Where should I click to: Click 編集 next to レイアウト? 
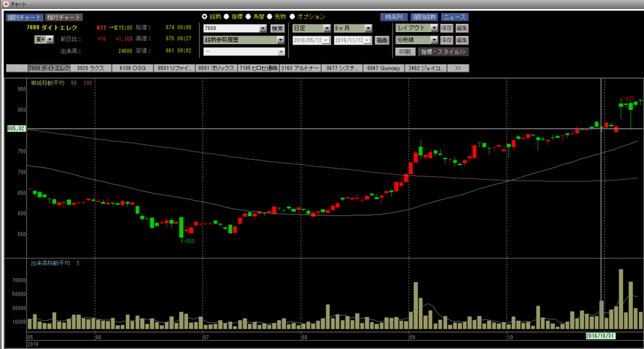pyautogui.click(x=462, y=28)
